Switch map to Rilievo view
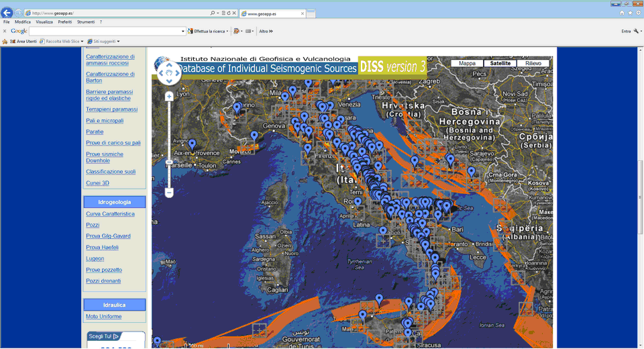Viewport: 644px width, 349px height. pyautogui.click(x=533, y=63)
